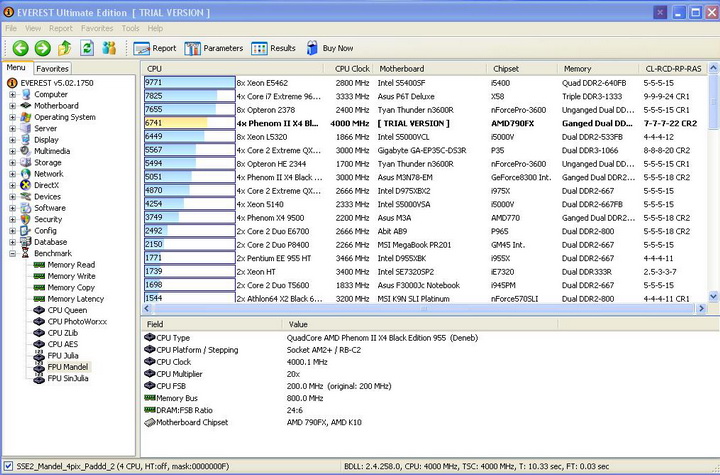The height and width of the screenshot is (475, 720).
Task: Click the results list scroll-down arrow
Action: click(713, 297)
